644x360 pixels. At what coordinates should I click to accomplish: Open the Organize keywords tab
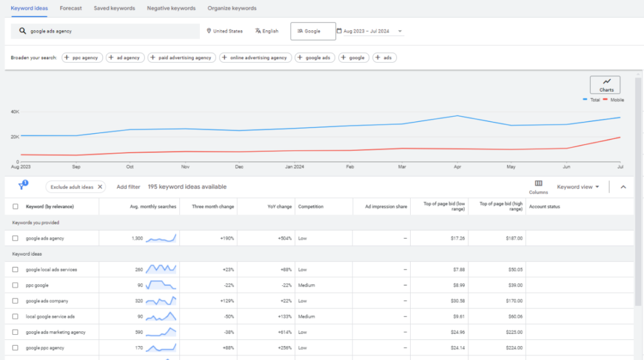pos(232,8)
